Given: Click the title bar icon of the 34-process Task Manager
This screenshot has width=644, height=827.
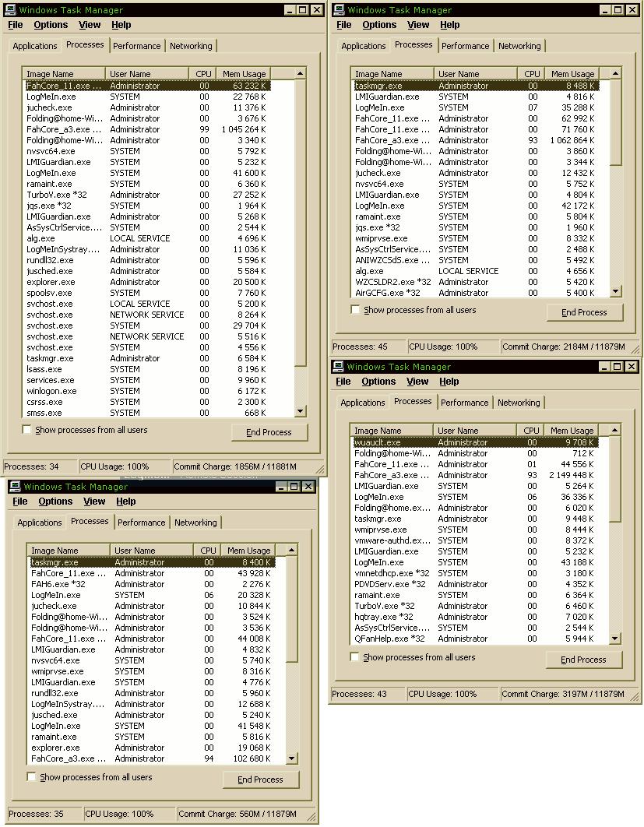Looking at the screenshot, I should click(9, 10).
